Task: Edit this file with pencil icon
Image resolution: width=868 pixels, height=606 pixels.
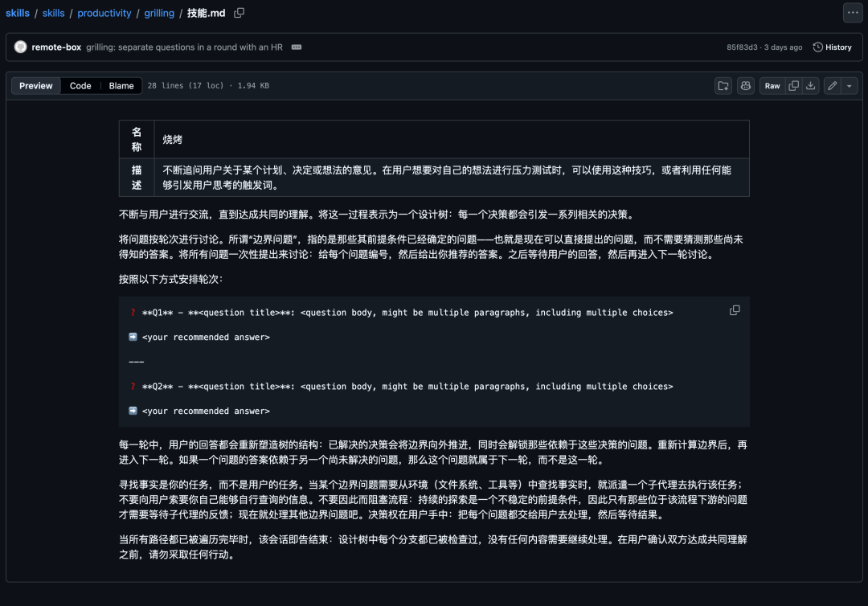Action: tap(832, 86)
